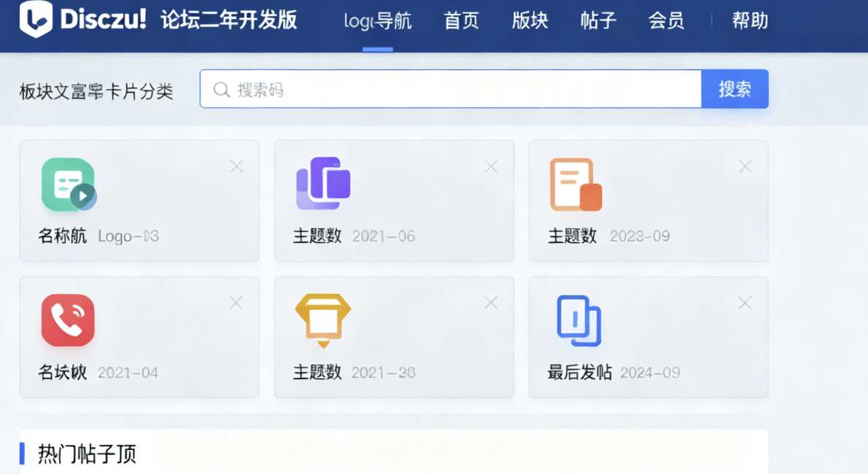Close the 名称航 Logo-03 card

pyautogui.click(x=236, y=166)
